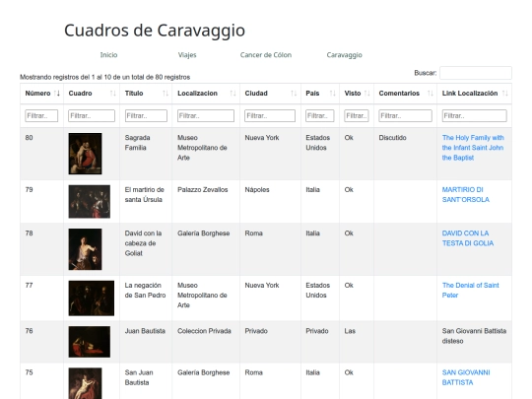Open the Sagrada Familia painting thumbnail

pos(85,154)
